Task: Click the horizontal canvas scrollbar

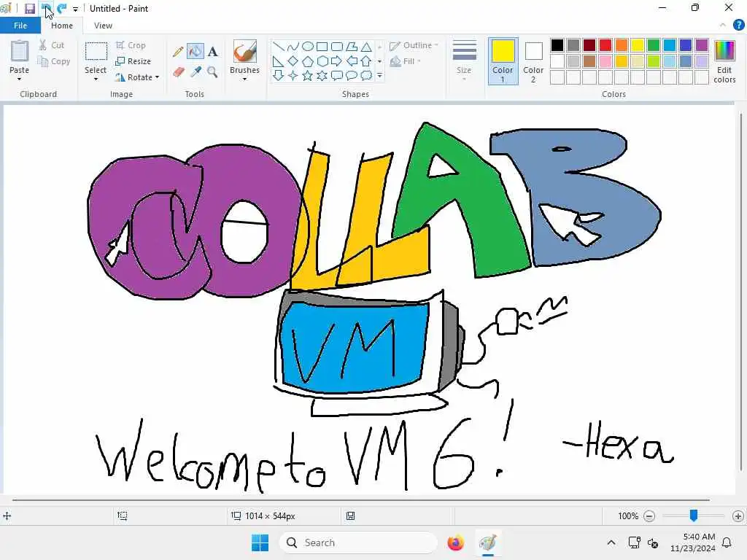Action: point(361,500)
